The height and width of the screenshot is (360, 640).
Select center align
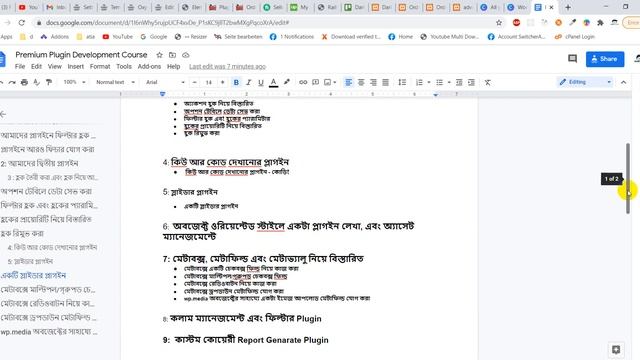coord(361,82)
